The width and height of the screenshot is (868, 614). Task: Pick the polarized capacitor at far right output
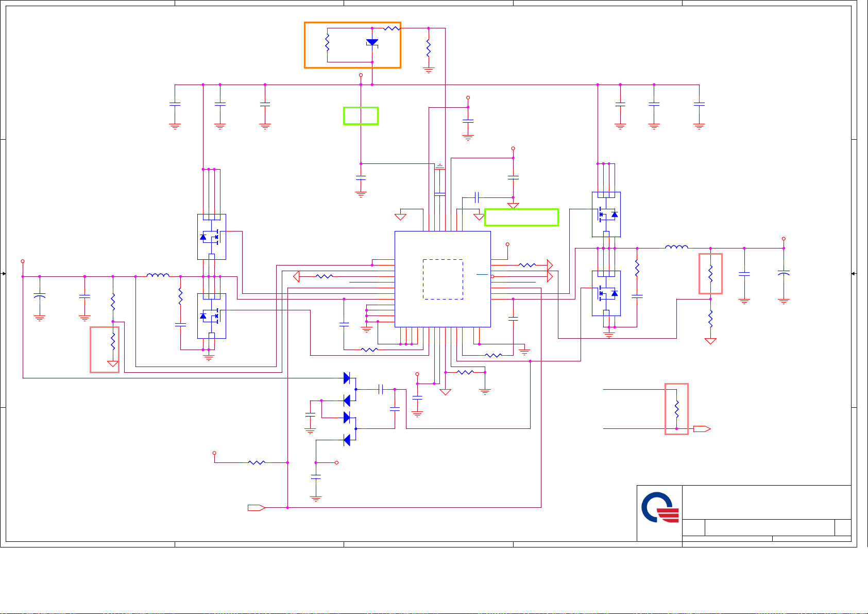click(x=784, y=273)
